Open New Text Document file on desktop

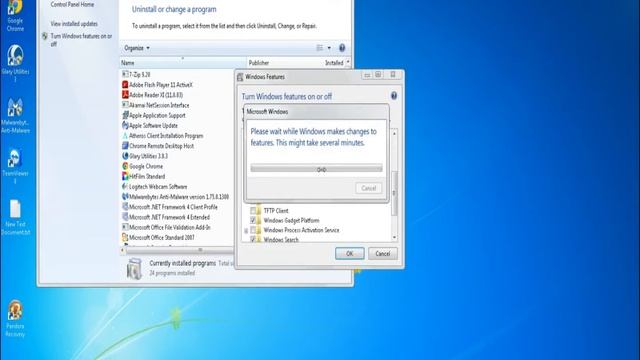15,218
